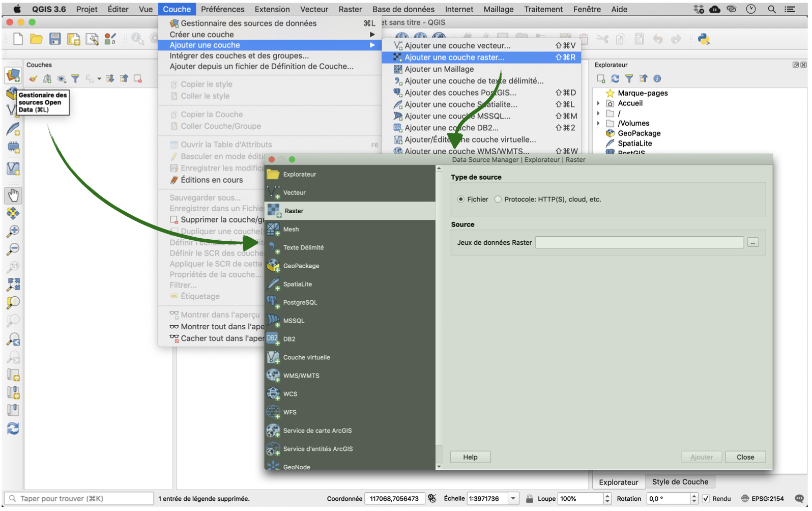Click the Loupe magnifier stepper arrows
The width and height of the screenshot is (812, 511).
(607, 499)
